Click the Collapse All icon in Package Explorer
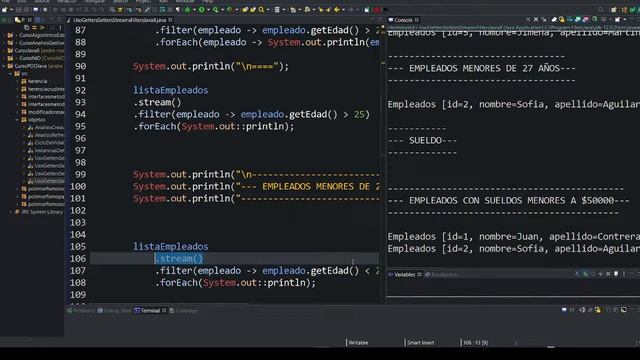Screen dimensions: 640x360 tap(27, 27)
